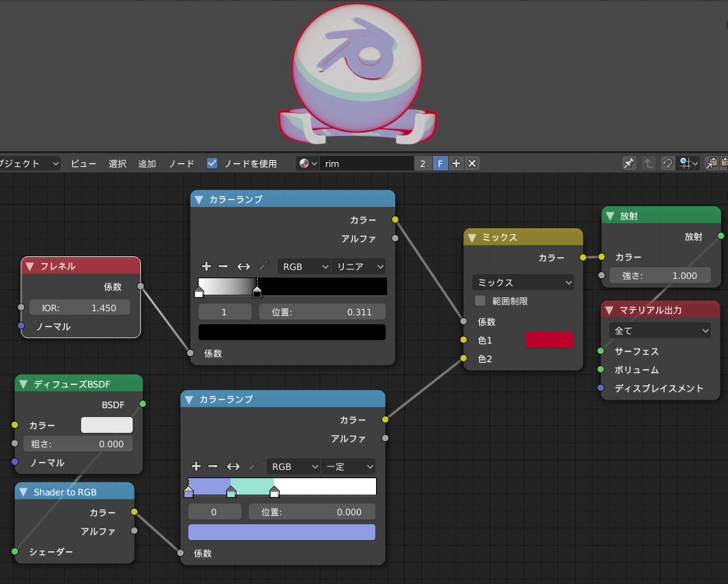Viewport: 728px width, 584px height.
Task: Add a stop in the 一定 color ramp
Action: pyautogui.click(x=196, y=467)
